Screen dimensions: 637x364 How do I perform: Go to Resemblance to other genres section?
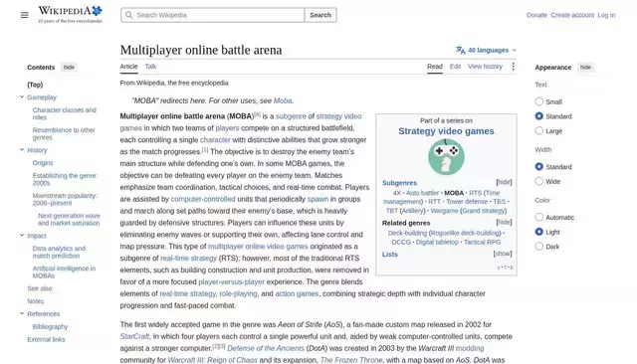64,133
